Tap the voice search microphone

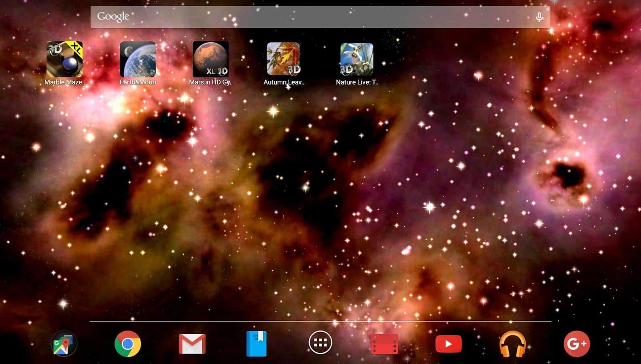coord(539,17)
